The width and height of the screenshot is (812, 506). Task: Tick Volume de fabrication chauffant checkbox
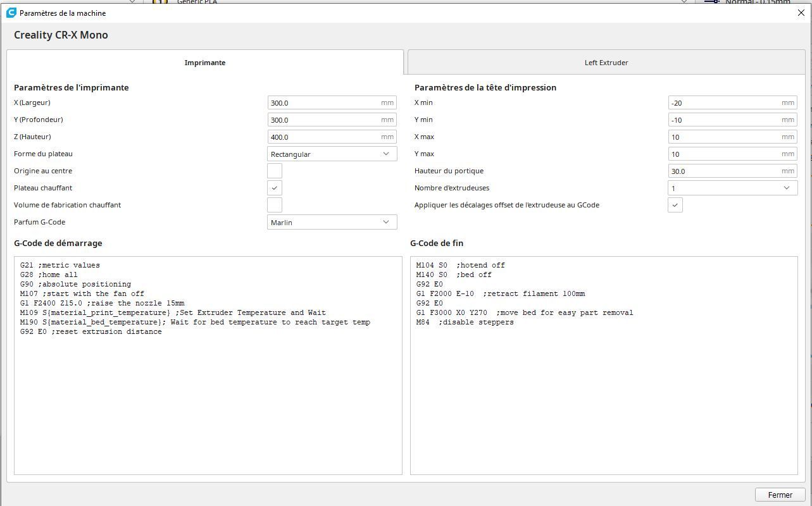pyautogui.click(x=275, y=205)
